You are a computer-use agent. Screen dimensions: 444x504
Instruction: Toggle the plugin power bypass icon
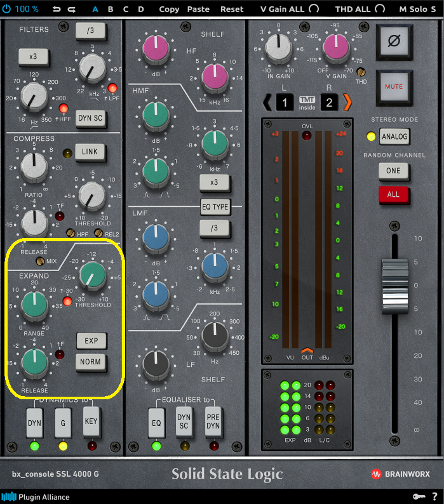(6, 9)
